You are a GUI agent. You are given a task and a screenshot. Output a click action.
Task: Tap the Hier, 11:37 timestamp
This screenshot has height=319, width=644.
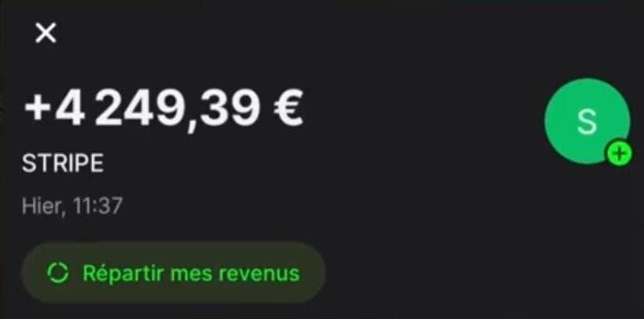[72, 206]
